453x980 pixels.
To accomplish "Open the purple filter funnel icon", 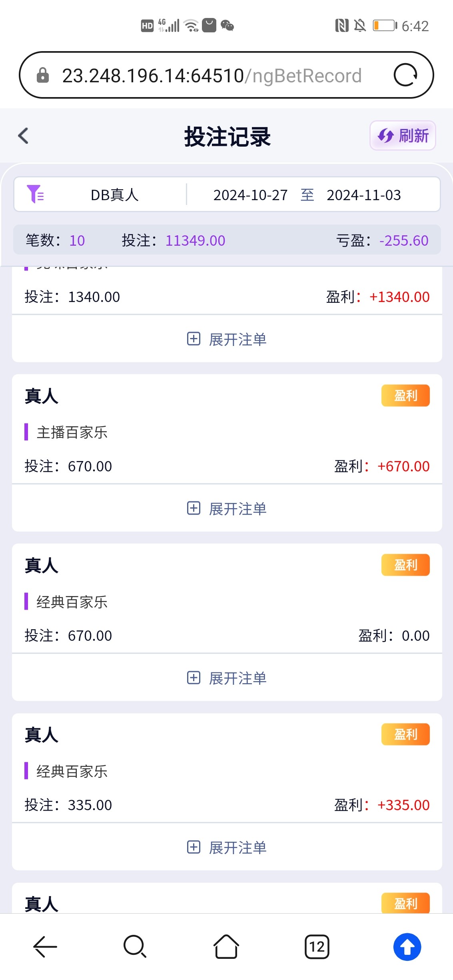I will 35,195.
